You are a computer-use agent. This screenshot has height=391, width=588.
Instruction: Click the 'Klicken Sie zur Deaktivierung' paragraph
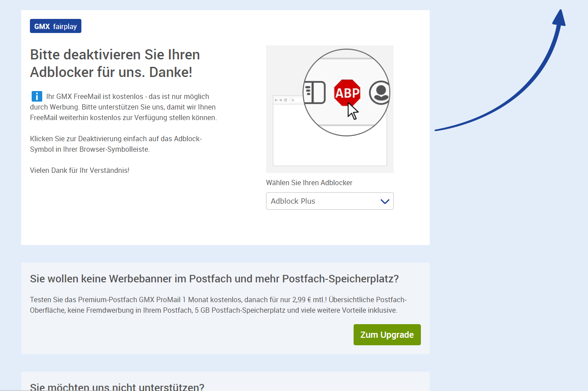click(x=116, y=144)
